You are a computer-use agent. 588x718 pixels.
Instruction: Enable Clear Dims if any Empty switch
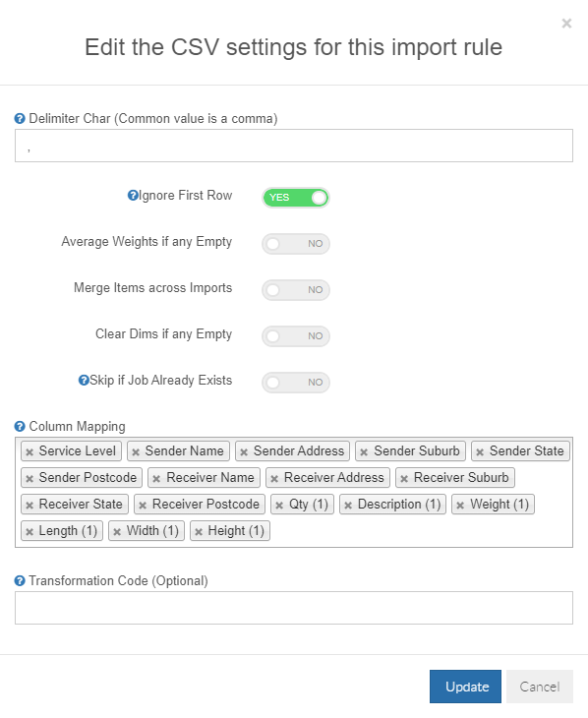[296, 336]
